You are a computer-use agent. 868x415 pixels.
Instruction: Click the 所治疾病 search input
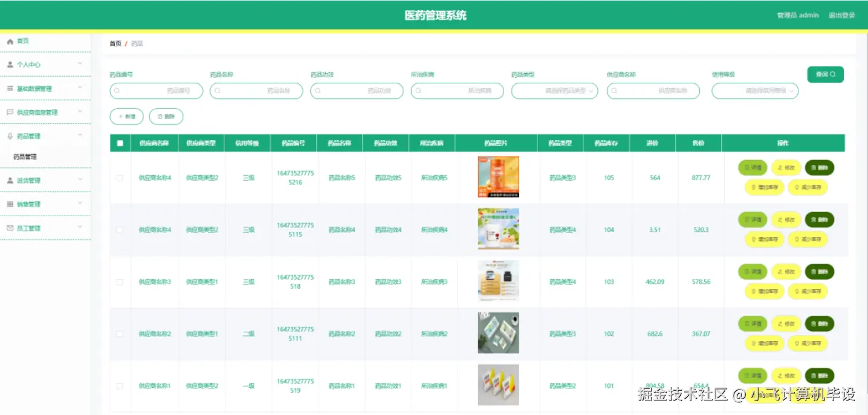[x=457, y=91]
